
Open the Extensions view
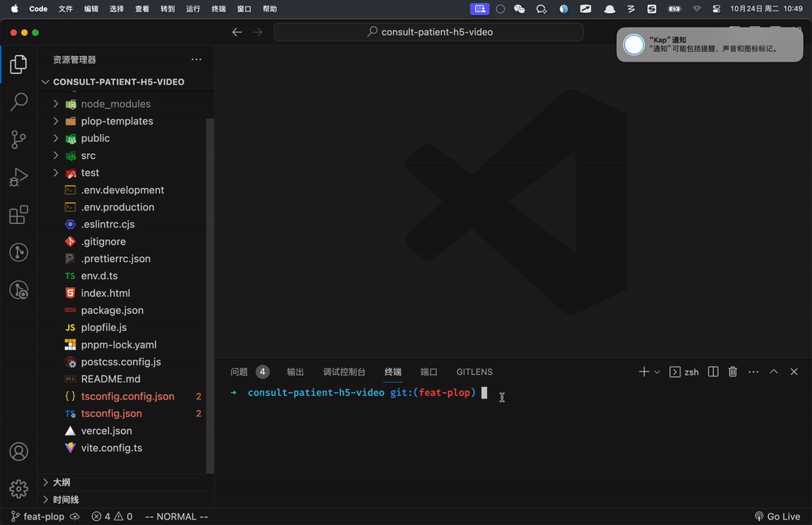click(x=18, y=215)
